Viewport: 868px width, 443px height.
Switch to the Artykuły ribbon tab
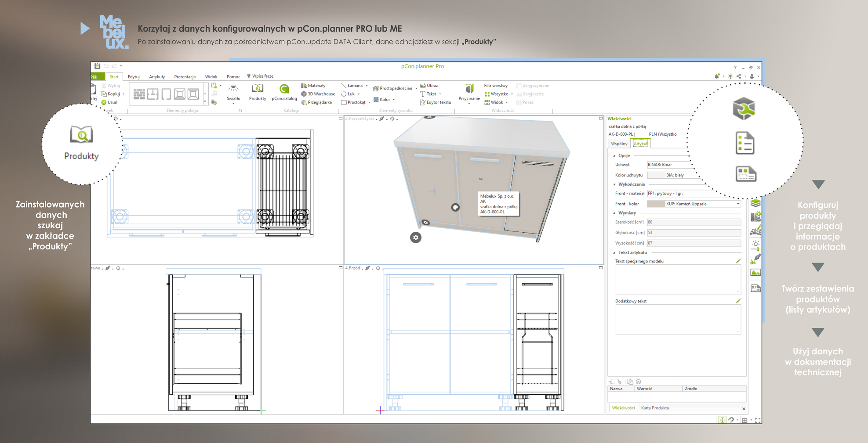pos(157,77)
